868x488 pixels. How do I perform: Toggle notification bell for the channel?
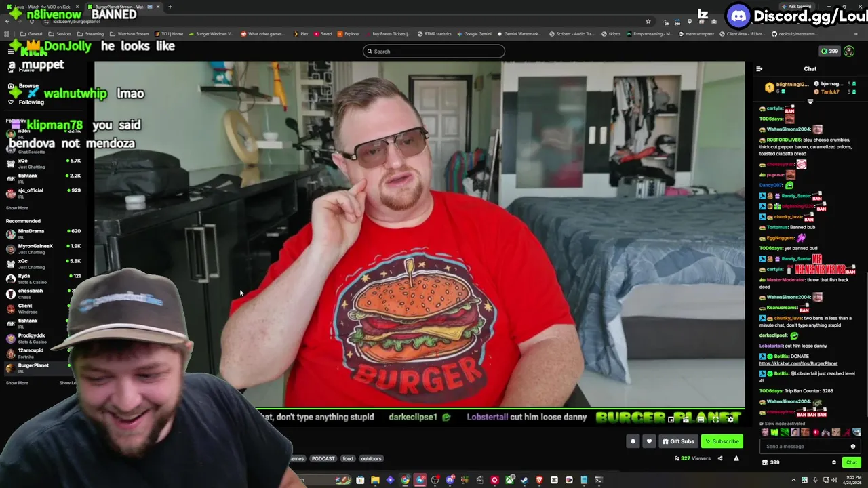pos(633,441)
